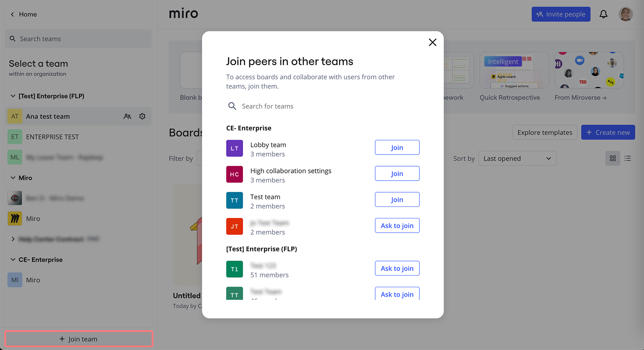644x350 pixels.
Task: Click the Join team button
Action: coord(79,339)
